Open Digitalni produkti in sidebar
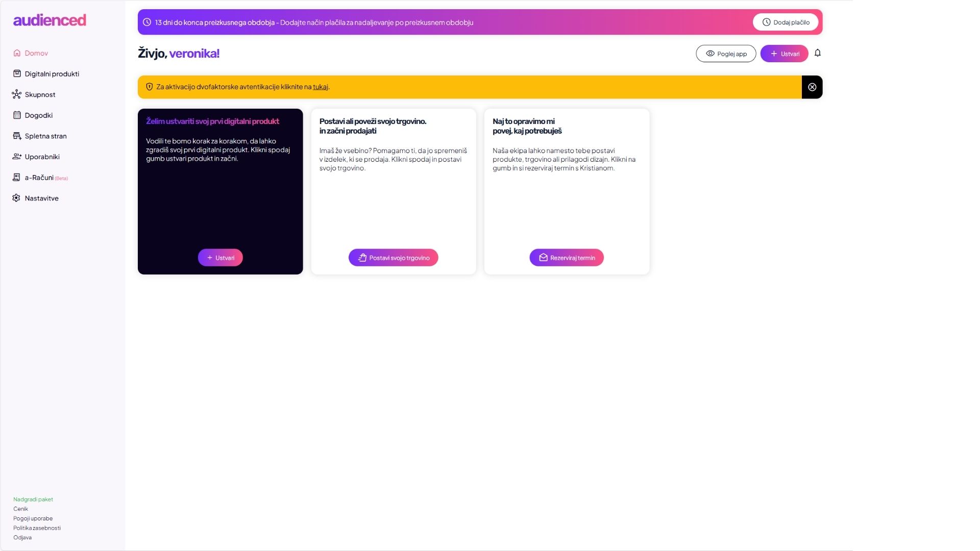The image size is (980, 551). click(x=52, y=74)
